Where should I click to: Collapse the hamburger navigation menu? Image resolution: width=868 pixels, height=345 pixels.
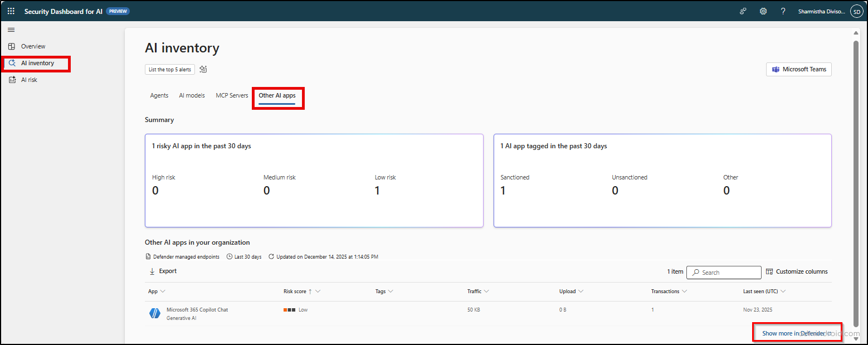coord(11,30)
